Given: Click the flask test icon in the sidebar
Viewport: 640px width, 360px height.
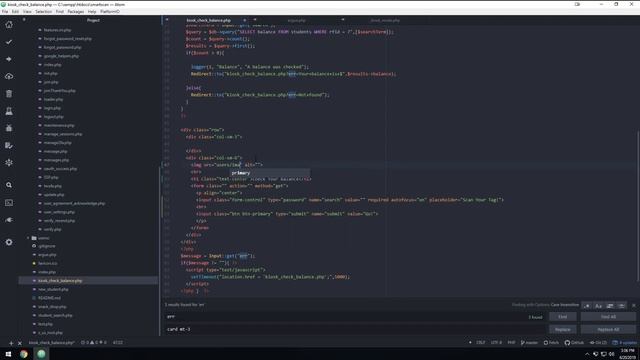Looking at the screenshot, I should click(9, 111).
